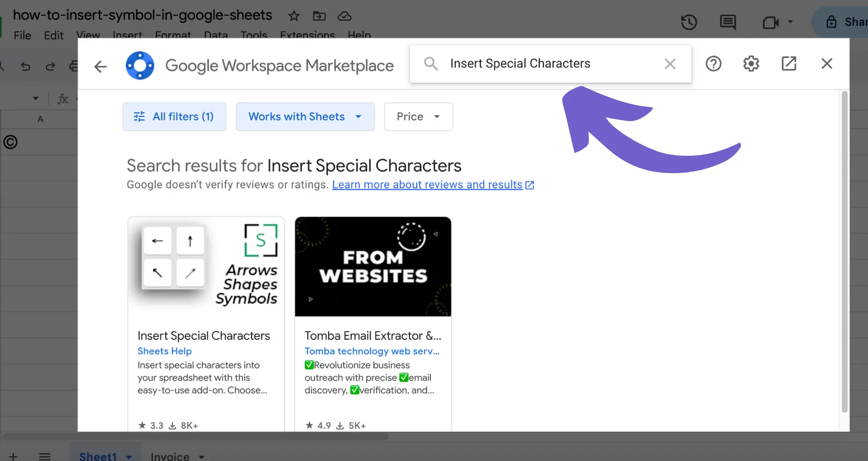Switch to the Sheet1 tab
The width and height of the screenshot is (868, 461).
coord(98,456)
